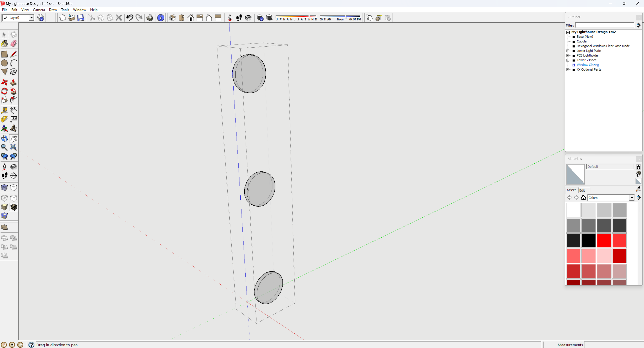644x348 pixels.
Task: Toggle Monochrome face style
Action: 4,216
